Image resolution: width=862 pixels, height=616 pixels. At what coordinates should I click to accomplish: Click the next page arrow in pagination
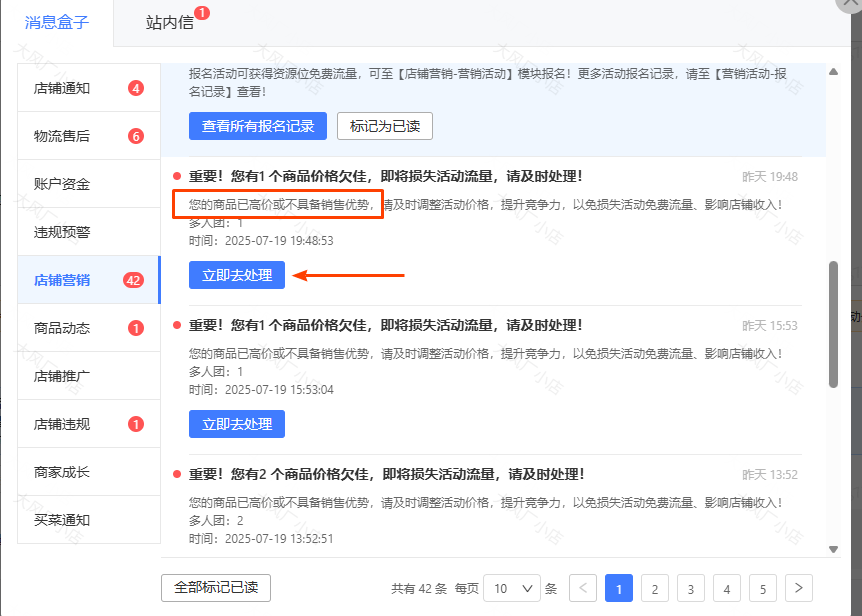[x=798, y=588]
